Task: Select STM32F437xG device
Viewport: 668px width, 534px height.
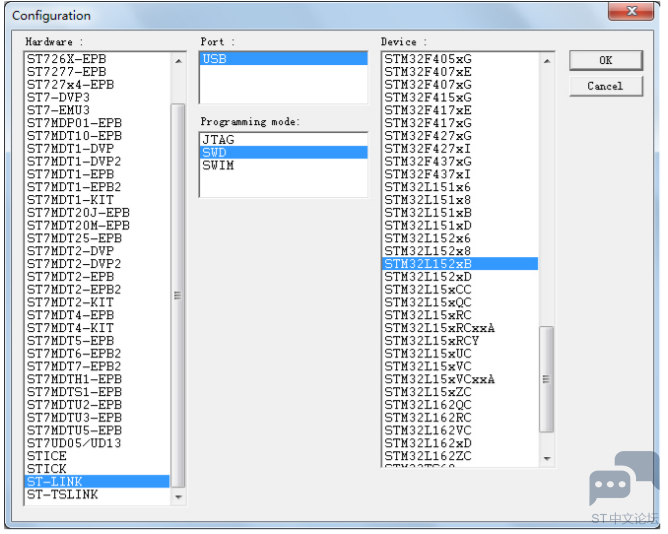Action: click(460, 162)
